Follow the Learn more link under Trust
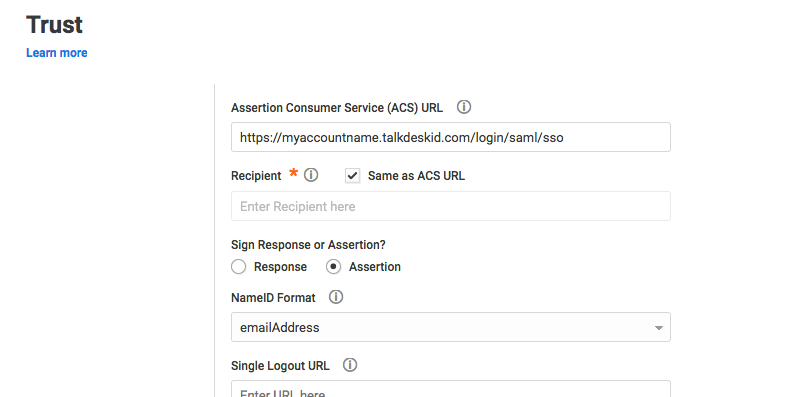 click(57, 53)
